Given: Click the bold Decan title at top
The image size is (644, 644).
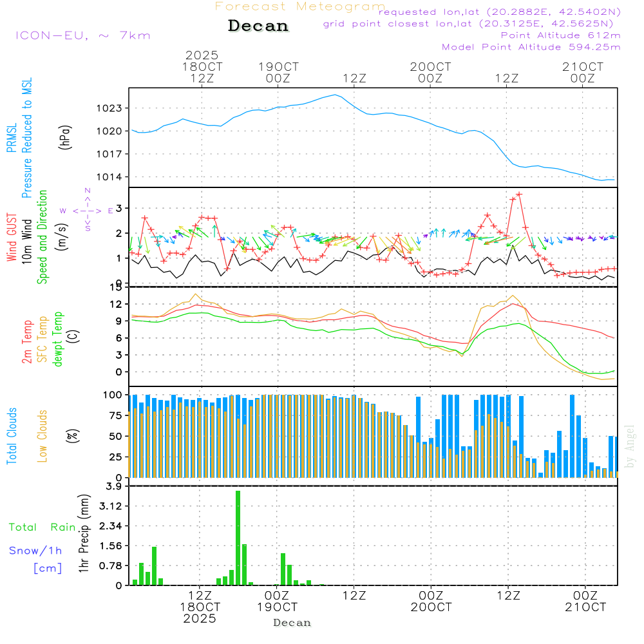Looking at the screenshot, I should coord(258,26).
